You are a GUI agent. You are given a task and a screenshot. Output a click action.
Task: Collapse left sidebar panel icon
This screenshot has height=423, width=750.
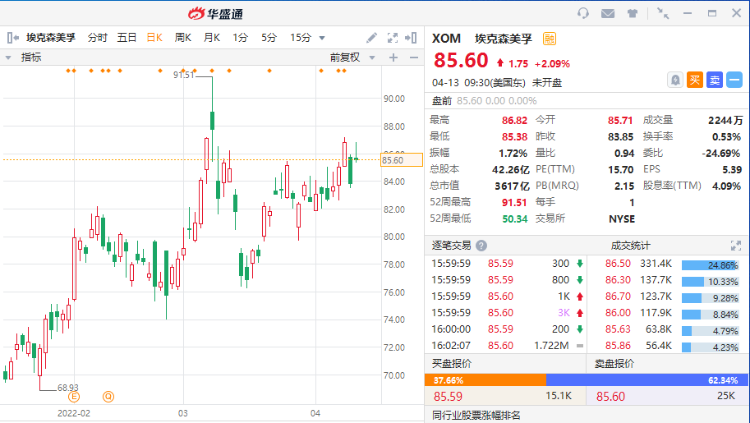[12, 37]
